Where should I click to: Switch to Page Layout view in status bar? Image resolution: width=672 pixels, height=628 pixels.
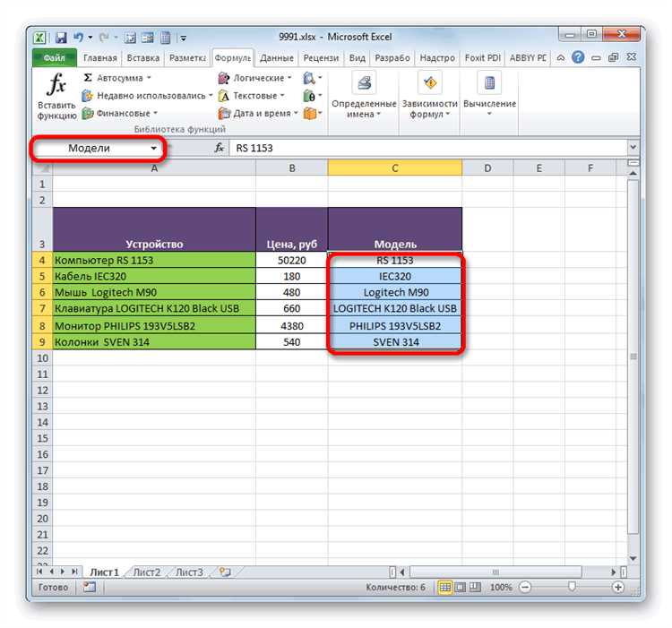[x=461, y=587]
